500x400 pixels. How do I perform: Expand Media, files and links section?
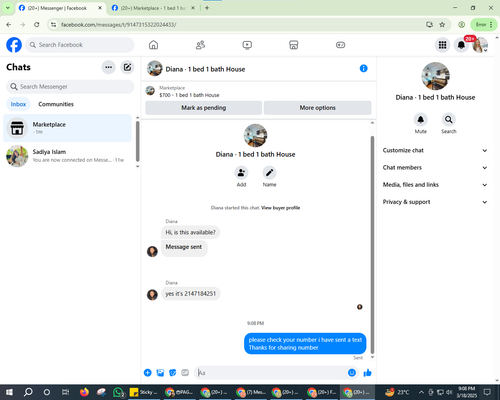coord(435,185)
